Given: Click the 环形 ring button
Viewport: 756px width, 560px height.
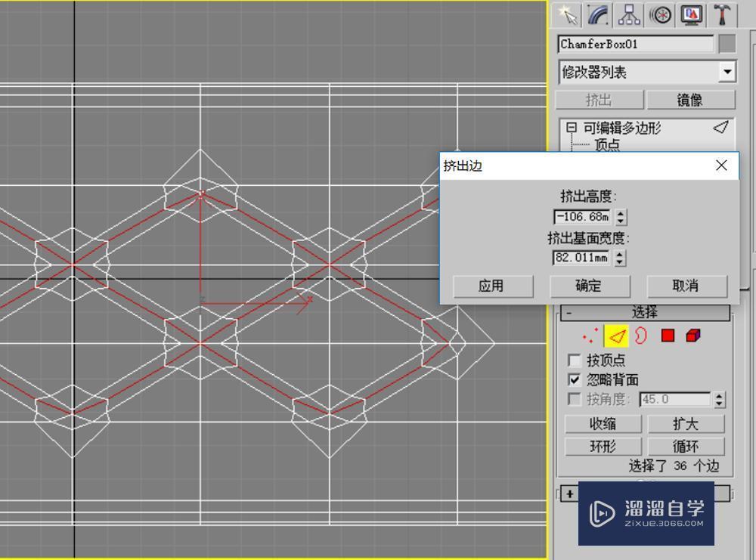Looking at the screenshot, I should click(603, 447).
